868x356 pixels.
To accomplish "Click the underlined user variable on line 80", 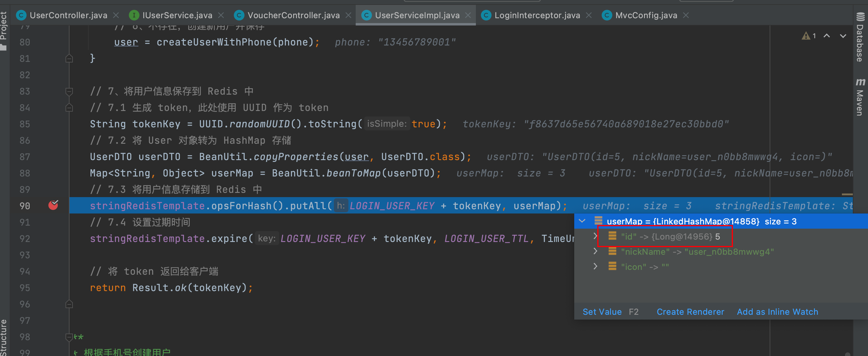I will coord(126,42).
